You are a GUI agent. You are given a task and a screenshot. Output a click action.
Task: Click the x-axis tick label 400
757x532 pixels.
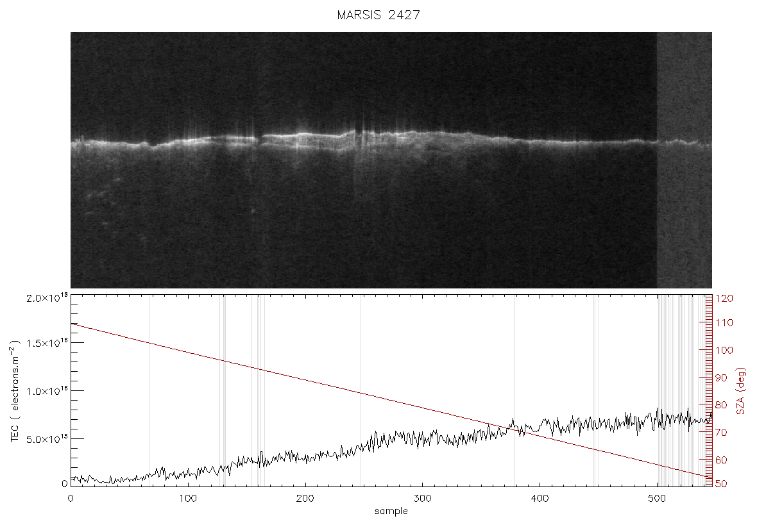click(x=540, y=498)
